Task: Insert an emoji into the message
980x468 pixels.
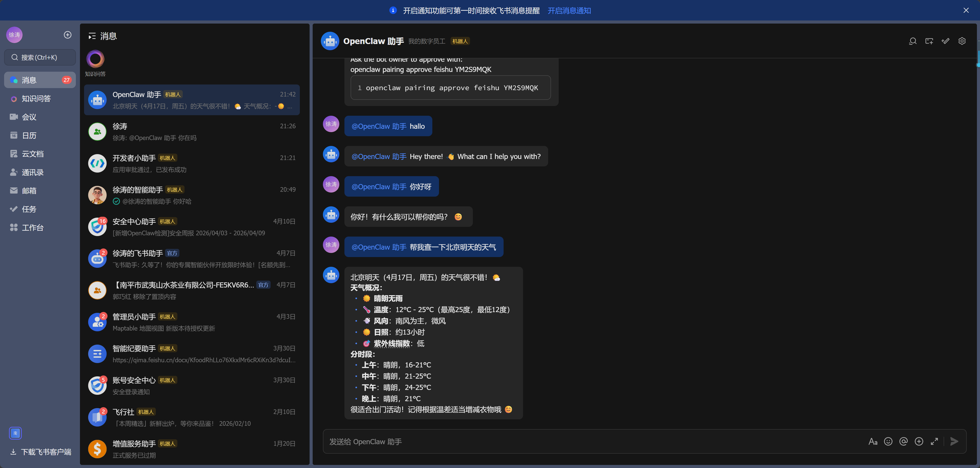Action: point(888,441)
